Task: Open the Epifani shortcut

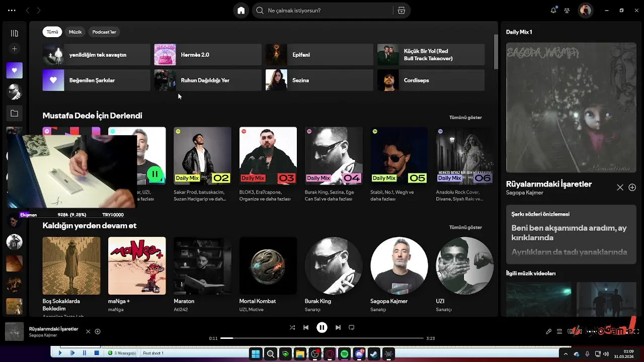Action: 319,55
